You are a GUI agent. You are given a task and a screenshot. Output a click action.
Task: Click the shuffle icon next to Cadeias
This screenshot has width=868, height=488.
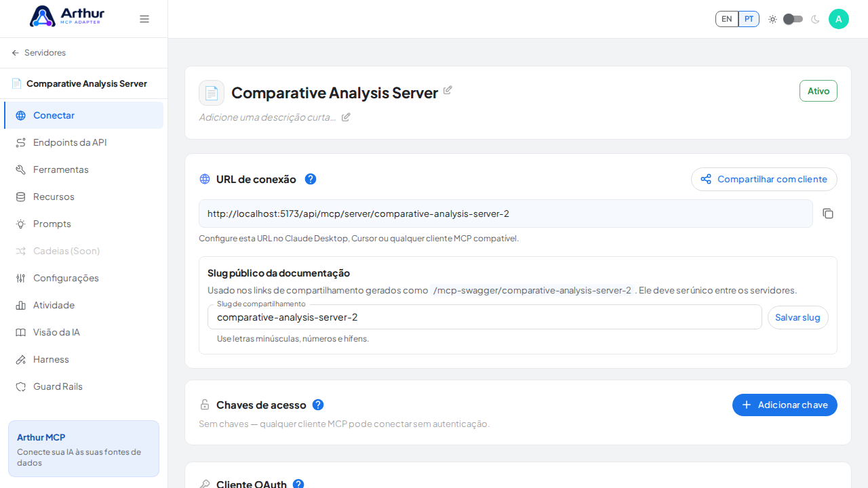(21, 251)
